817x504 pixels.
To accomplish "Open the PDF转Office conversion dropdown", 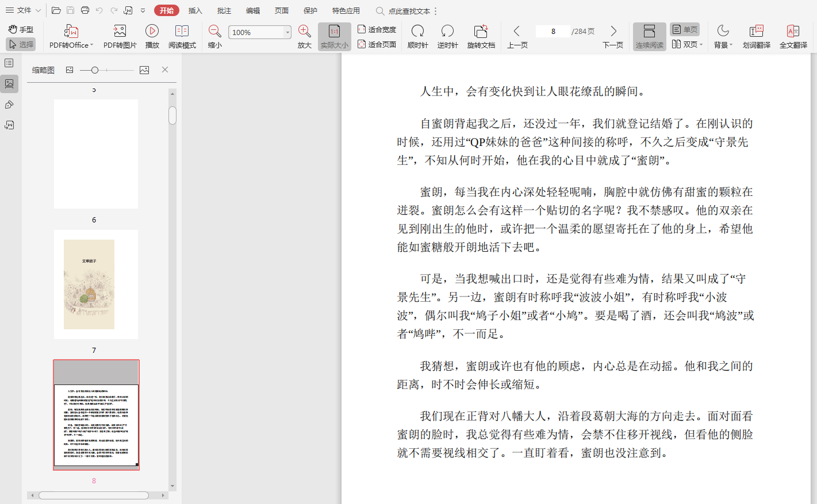I will pyautogui.click(x=71, y=37).
